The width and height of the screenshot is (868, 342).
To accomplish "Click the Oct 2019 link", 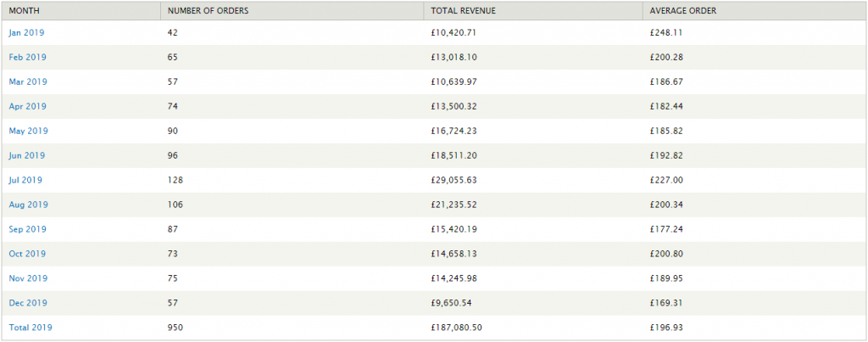I will click(27, 254).
